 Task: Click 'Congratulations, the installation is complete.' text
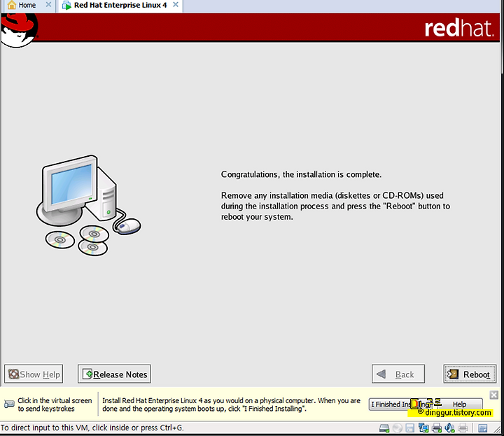[x=301, y=174]
